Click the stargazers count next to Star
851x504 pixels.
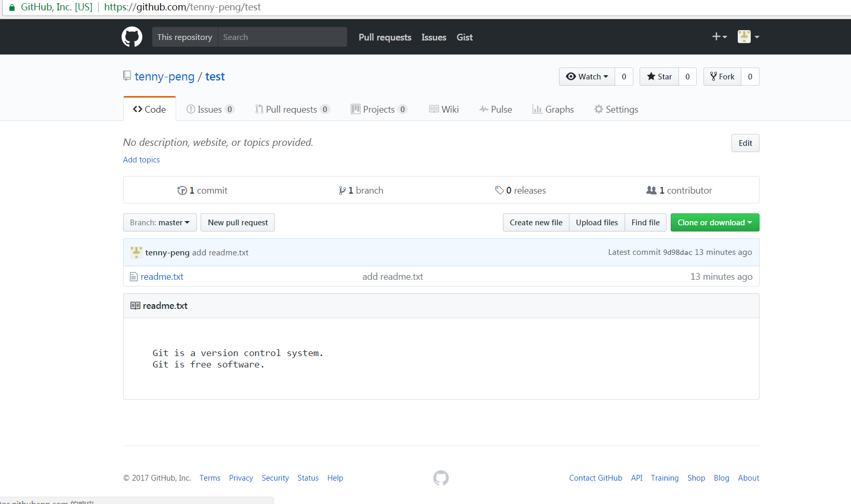[687, 76]
